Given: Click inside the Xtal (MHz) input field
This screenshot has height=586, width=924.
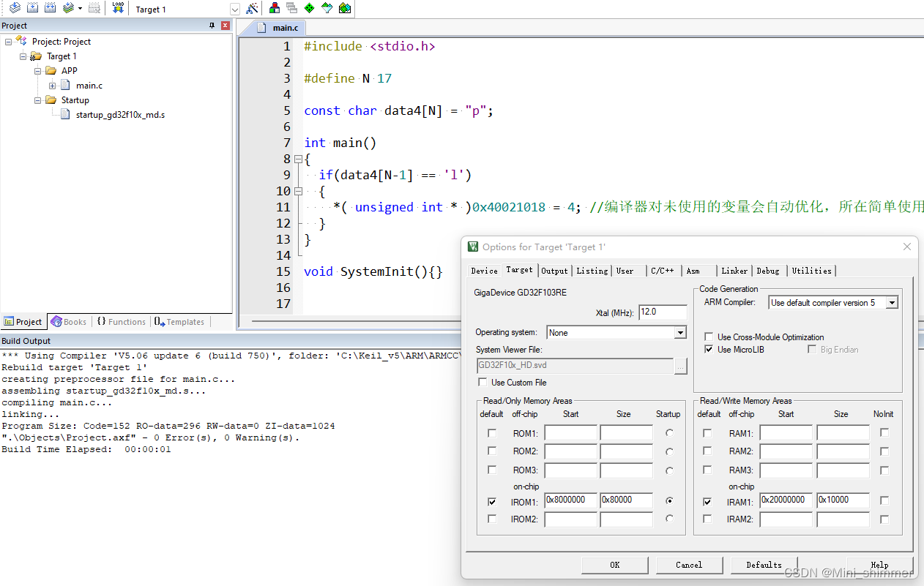Looking at the screenshot, I should [x=661, y=312].
